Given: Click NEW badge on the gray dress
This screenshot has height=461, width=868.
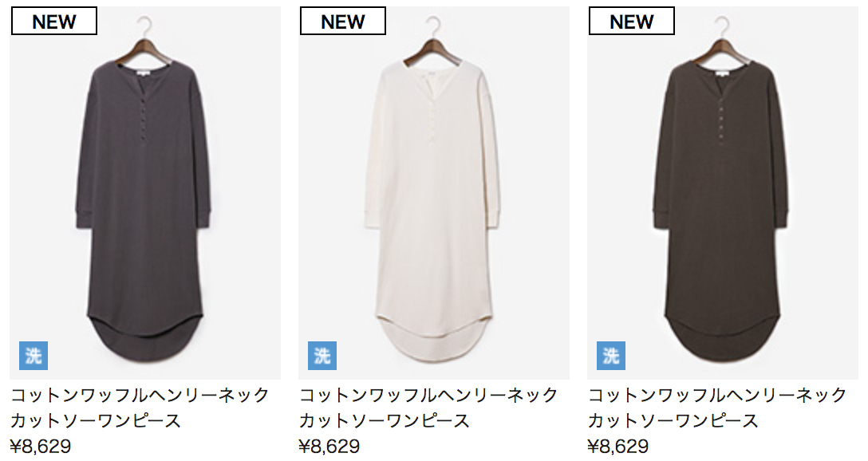Looking at the screenshot, I should coord(53,22).
